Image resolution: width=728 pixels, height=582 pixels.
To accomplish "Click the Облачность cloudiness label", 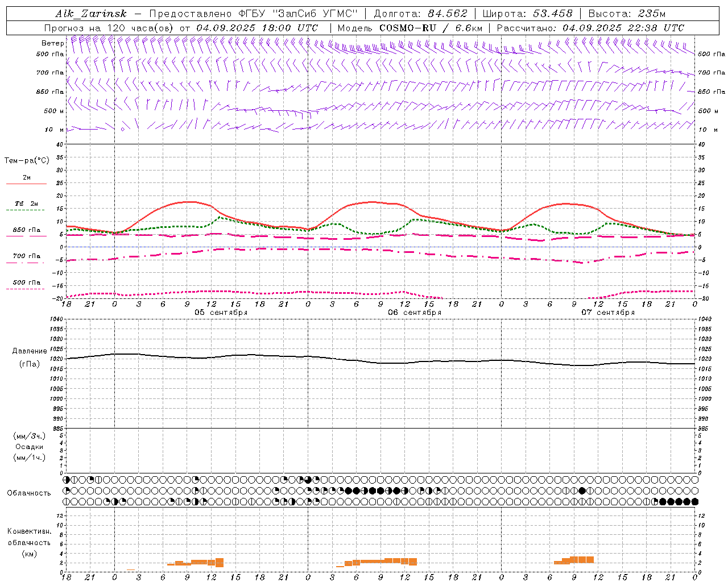I will (29, 493).
